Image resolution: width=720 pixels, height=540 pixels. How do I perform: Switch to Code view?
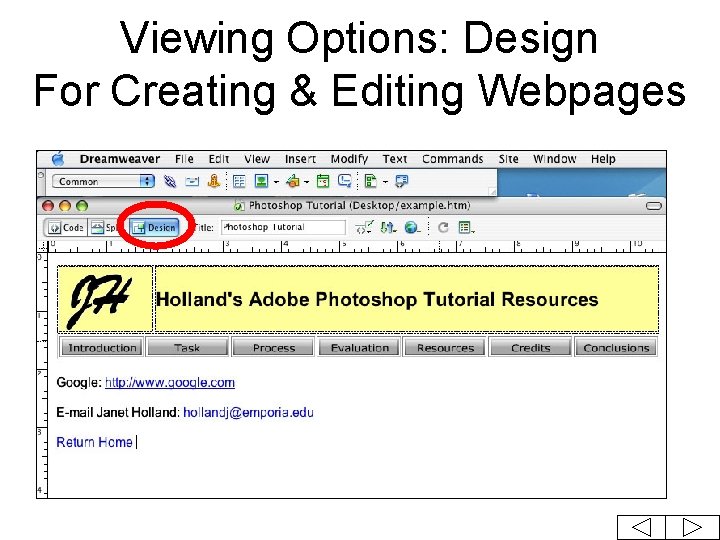point(67,227)
